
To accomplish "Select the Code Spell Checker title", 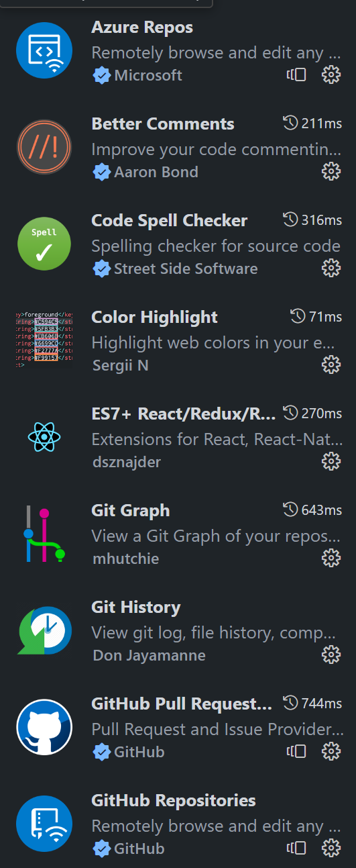I will click(170, 221).
